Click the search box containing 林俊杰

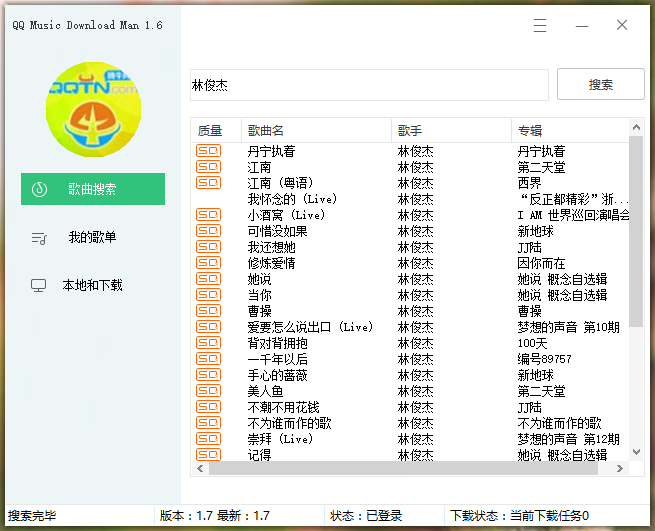(368, 85)
